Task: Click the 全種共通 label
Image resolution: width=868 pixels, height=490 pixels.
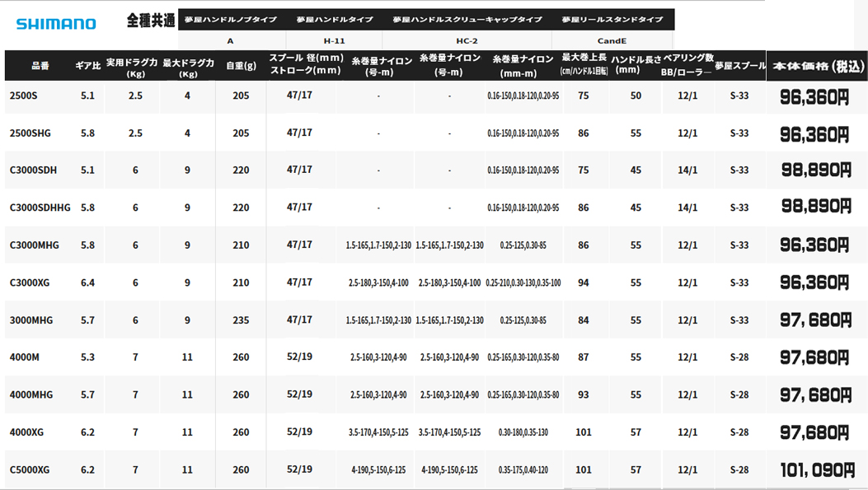Action: pos(151,21)
